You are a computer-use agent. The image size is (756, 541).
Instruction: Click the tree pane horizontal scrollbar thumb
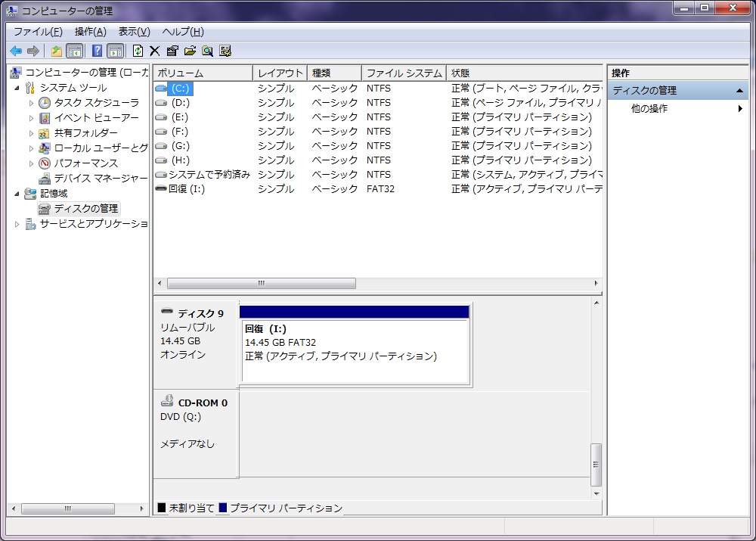pos(68,508)
